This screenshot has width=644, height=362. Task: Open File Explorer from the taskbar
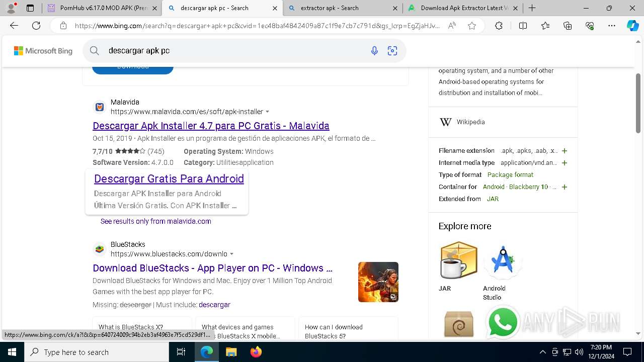point(231,352)
